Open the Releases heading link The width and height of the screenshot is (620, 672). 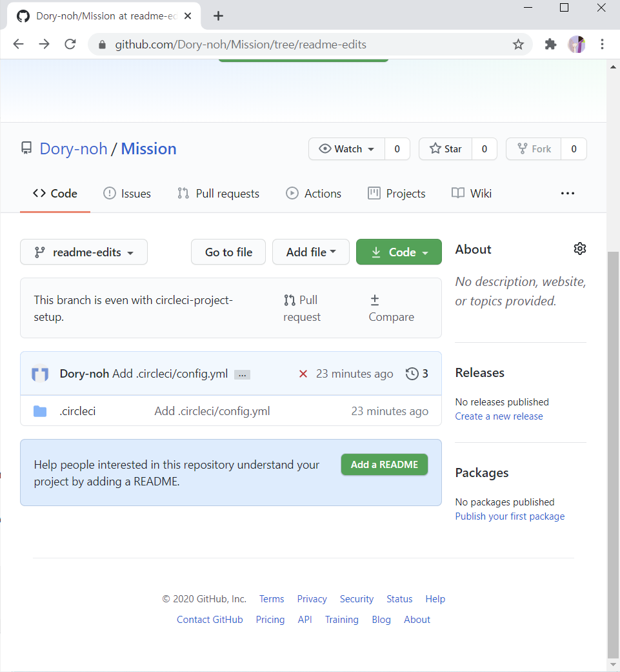[479, 373]
